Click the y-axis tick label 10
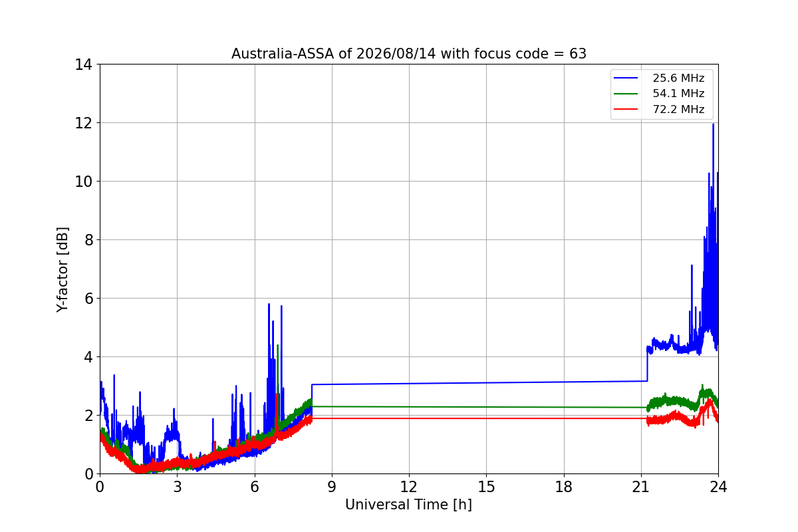Image resolution: width=798 pixels, height=532 pixels. click(84, 182)
